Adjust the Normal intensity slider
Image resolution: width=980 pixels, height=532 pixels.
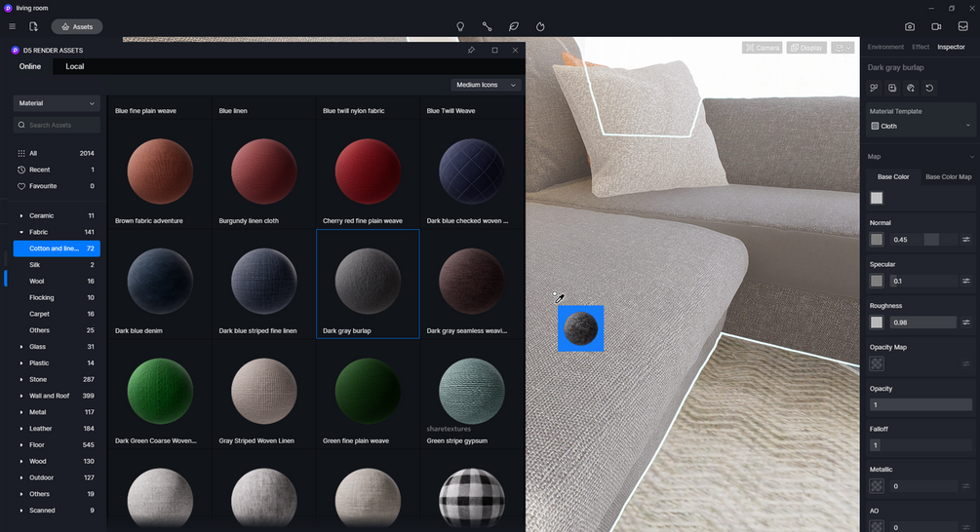click(x=923, y=240)
